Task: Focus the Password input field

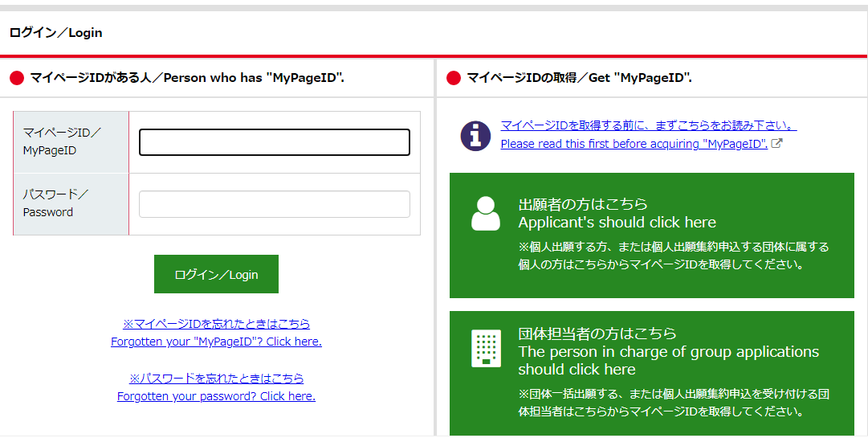Action: click(x=274, y=204)
